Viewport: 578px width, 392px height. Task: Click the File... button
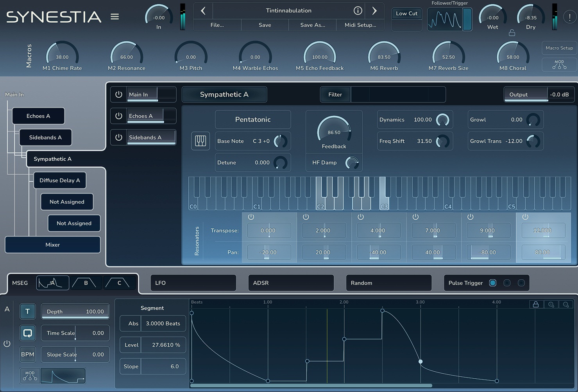tap(217, 25)
